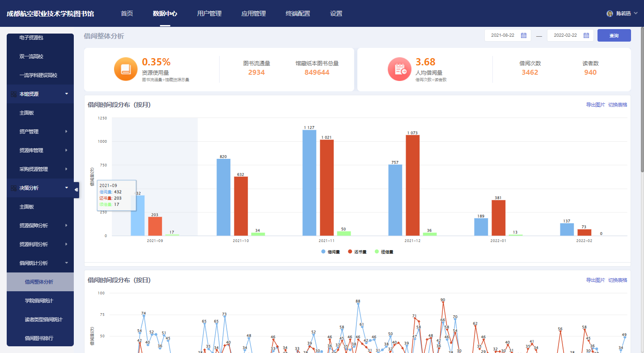The width and height of the screenshot is (644, 353).
Task: Click the end date calendar icon
Action: pyautogui.click(x=586, y=35)
